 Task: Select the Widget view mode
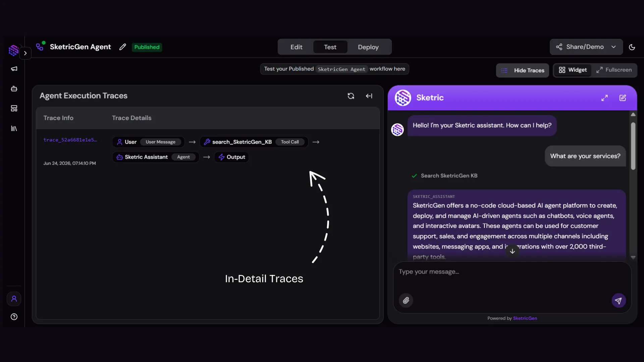click(573, 70)
